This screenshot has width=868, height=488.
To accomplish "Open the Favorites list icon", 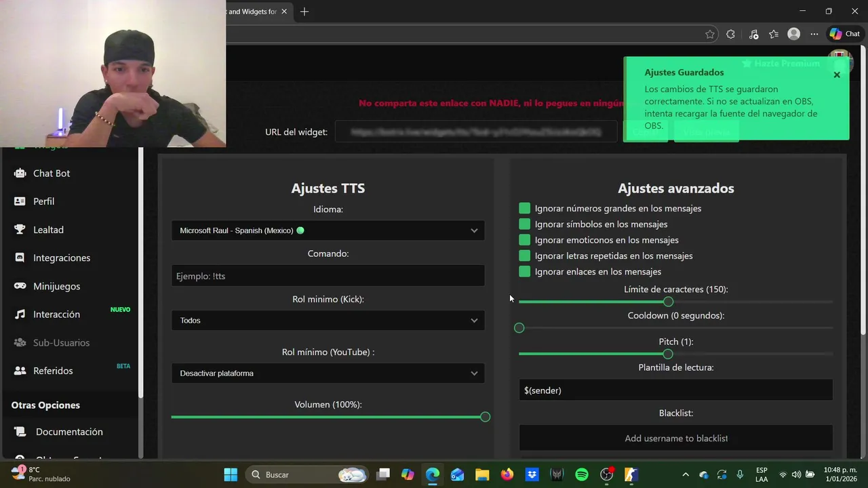I will tap(774, 34).
